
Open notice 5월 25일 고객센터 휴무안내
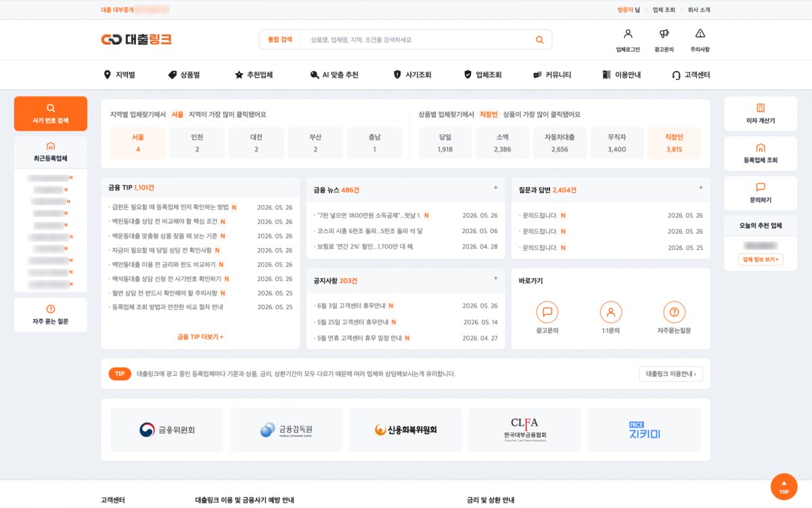pyautogui.click(x=353, y=322)
